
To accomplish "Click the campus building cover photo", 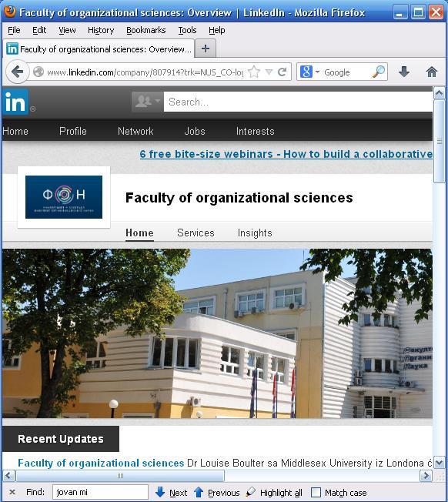I will 217,333.
